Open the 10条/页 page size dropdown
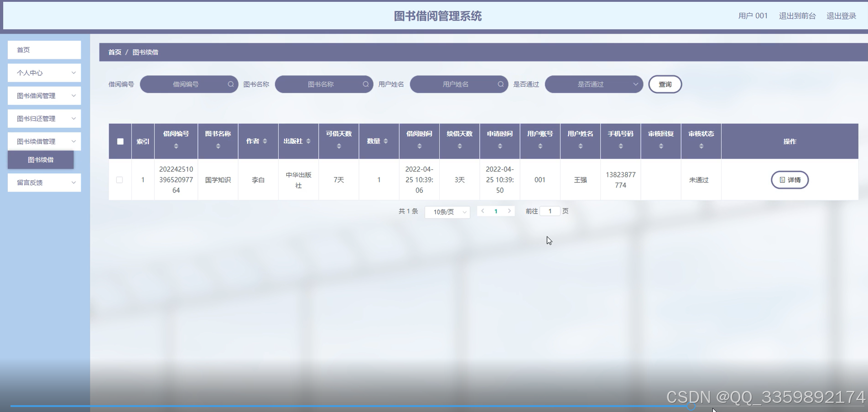The image size is (868, 412). click(447, 212)
